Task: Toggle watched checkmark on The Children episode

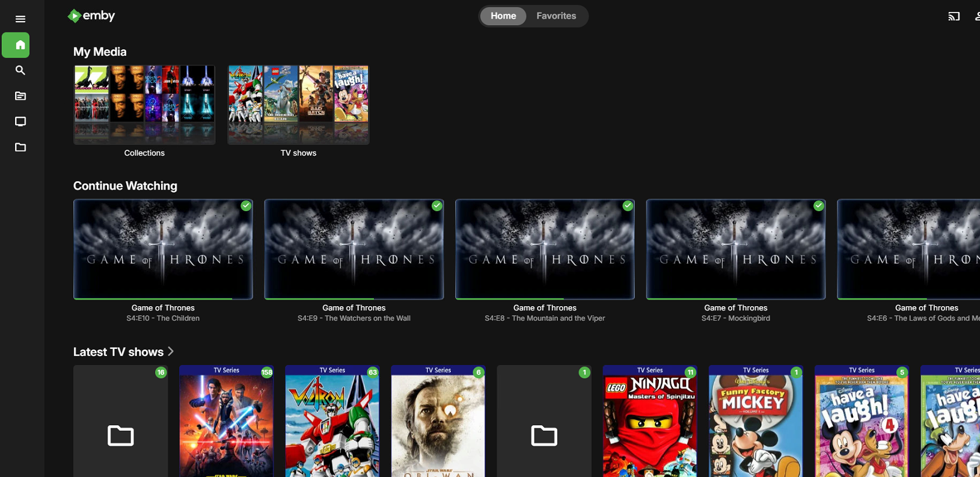Action: tap(246, 206)
